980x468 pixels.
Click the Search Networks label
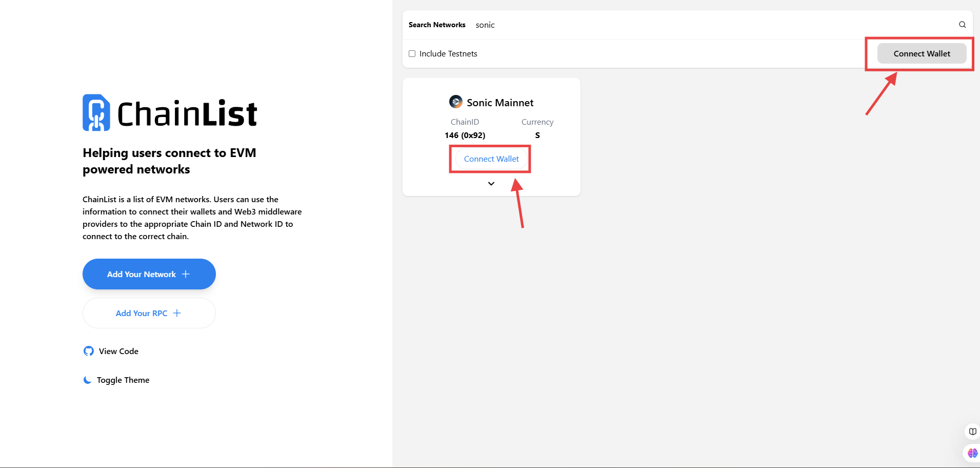437,25
